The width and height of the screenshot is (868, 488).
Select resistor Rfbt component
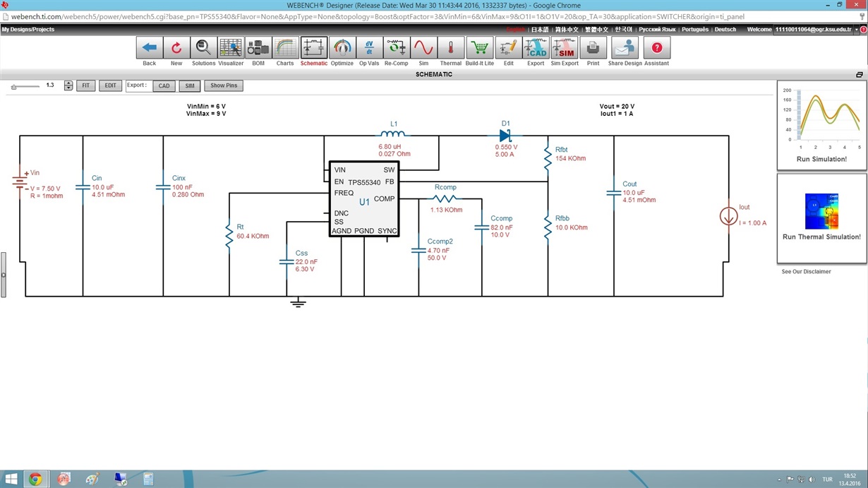(548, 158)
